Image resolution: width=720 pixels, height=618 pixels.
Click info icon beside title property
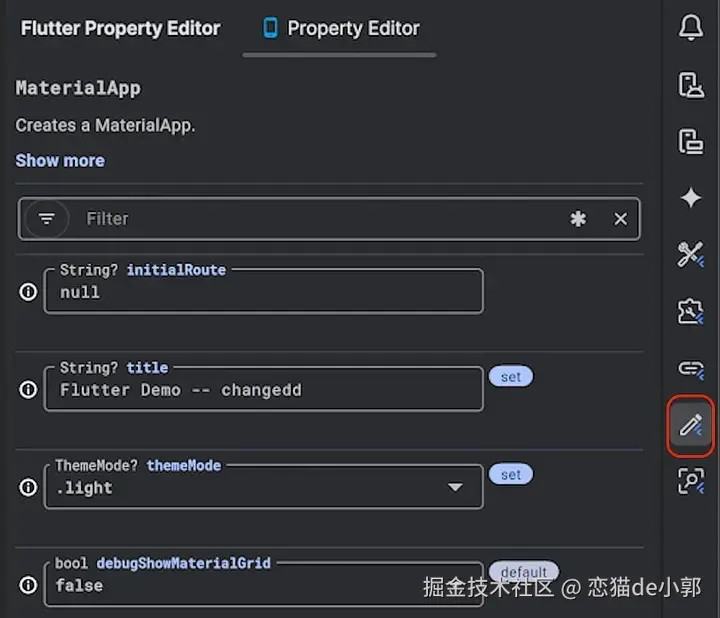[28, 390]
